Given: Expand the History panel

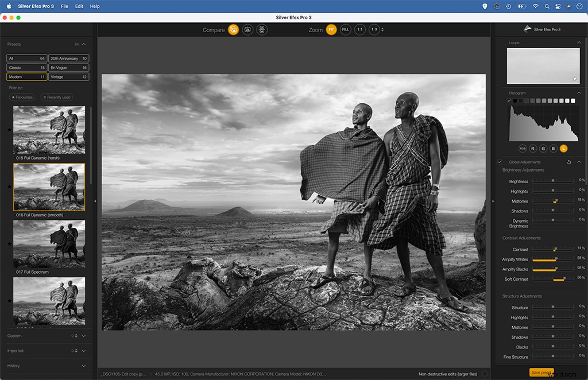Looking at the screenshot, I should [x=83, y=366].
